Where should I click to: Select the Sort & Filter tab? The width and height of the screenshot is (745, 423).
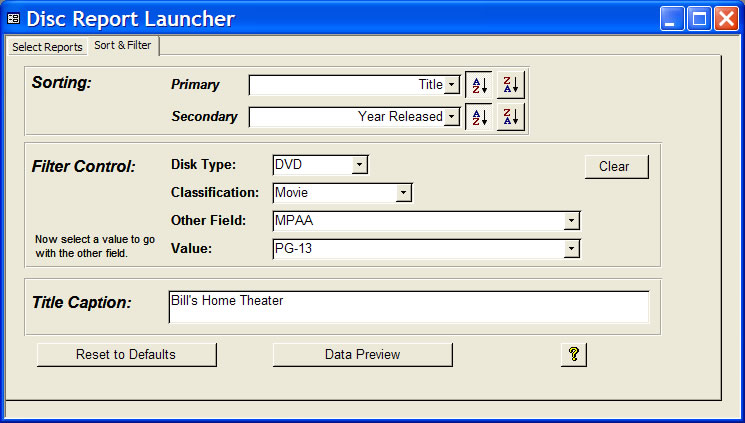123,46
